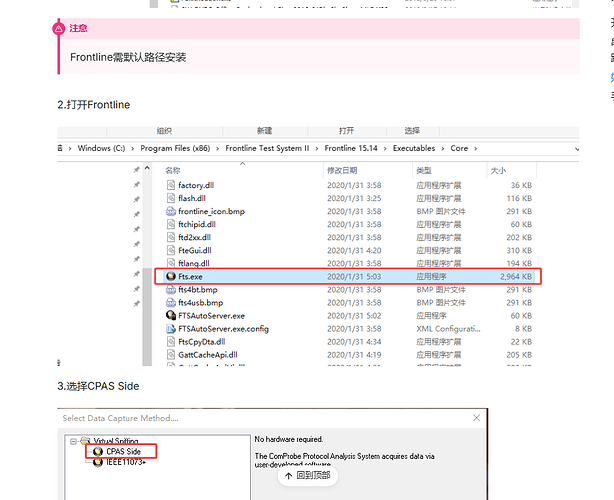Click Frontline Test System II breadcrumb
This screenshot has height=500, width=614.
267,148
